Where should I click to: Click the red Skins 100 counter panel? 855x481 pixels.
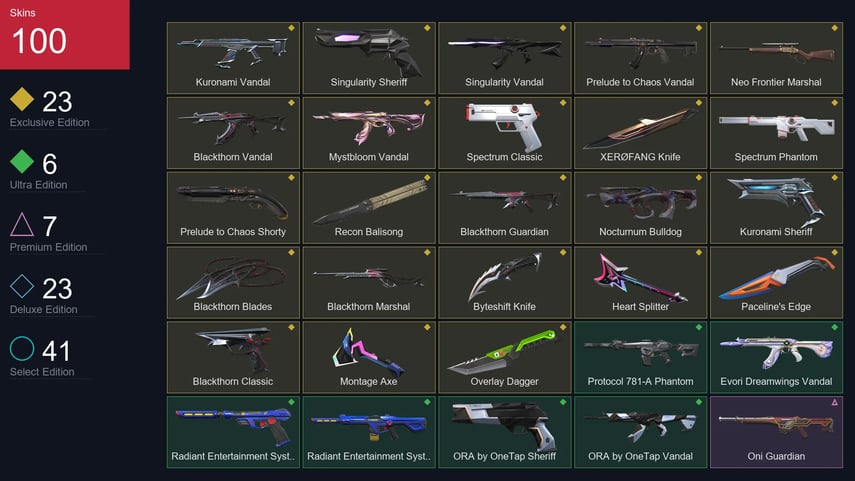coord(65,34)
